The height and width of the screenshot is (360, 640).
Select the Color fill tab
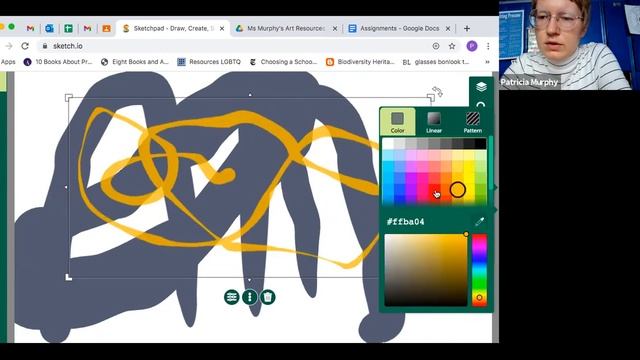[398, 122]
